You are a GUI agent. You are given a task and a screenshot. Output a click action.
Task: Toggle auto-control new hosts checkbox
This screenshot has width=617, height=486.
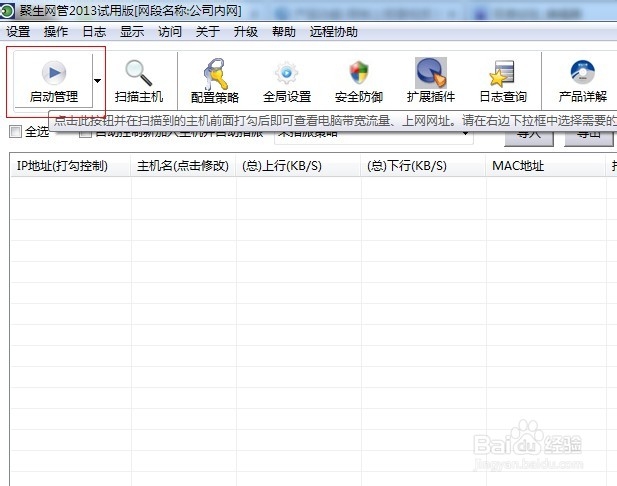(x=85, y=134)
